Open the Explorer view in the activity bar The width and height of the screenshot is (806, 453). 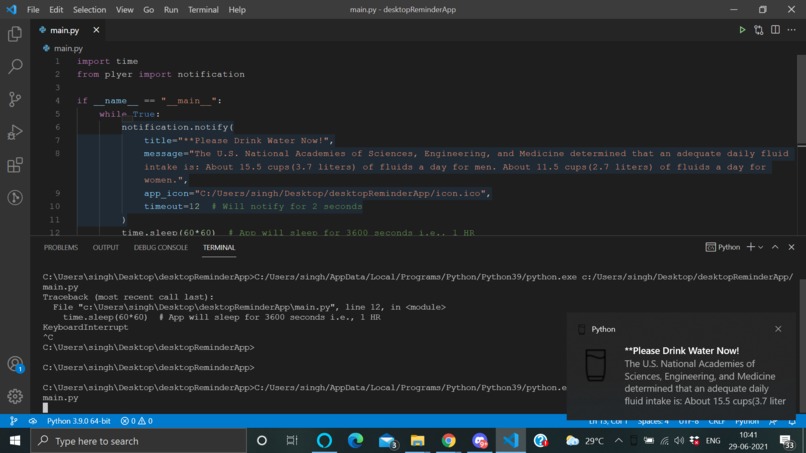(x=15, y=34)
